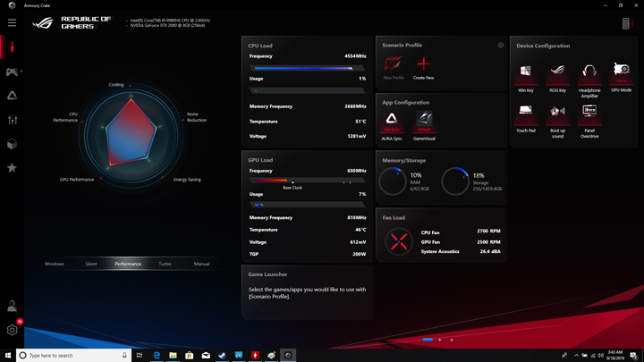Expand the hamburger navigation menu
This screenshot has height=362, width=644.
12,22
